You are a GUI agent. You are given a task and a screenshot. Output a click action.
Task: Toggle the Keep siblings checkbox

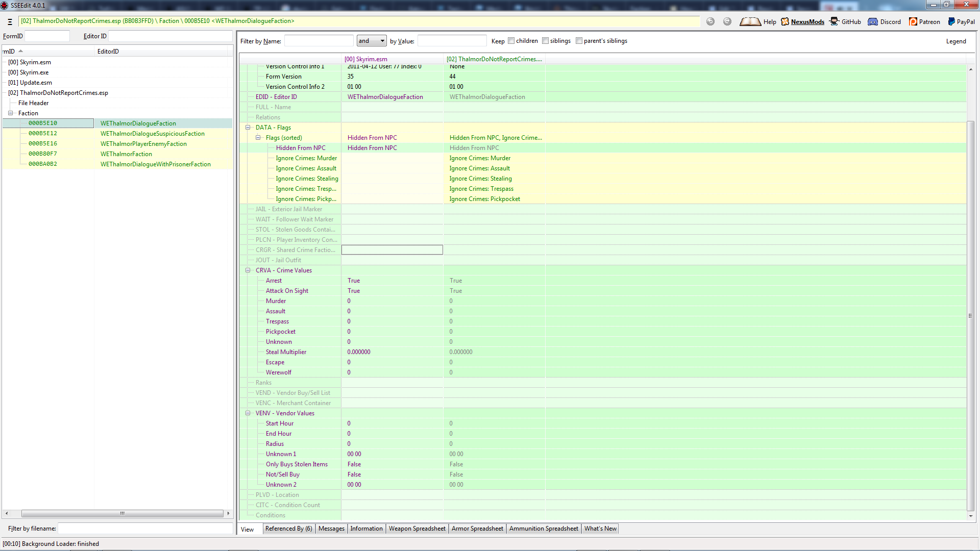coord(546,41)
